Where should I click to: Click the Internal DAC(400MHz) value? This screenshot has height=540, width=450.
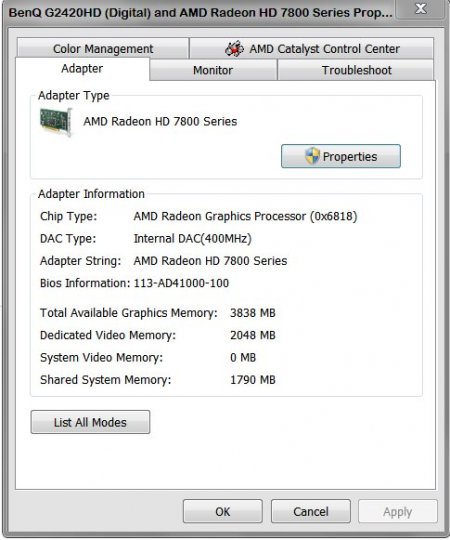pyautogui.click(x=192, y=239)
